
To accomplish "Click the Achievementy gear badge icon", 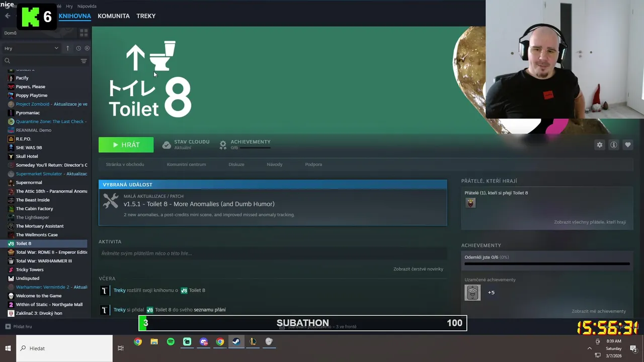I will pos(223,145).
